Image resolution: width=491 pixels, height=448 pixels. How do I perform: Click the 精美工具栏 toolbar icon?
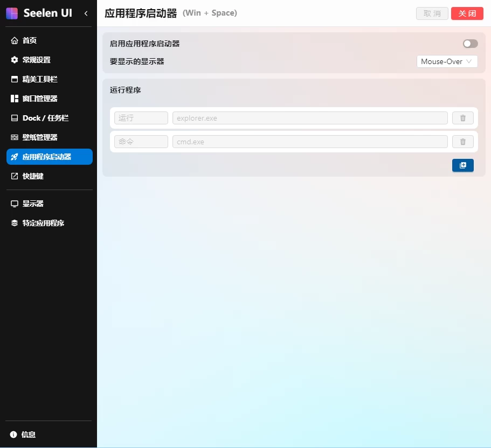point(15,79)
